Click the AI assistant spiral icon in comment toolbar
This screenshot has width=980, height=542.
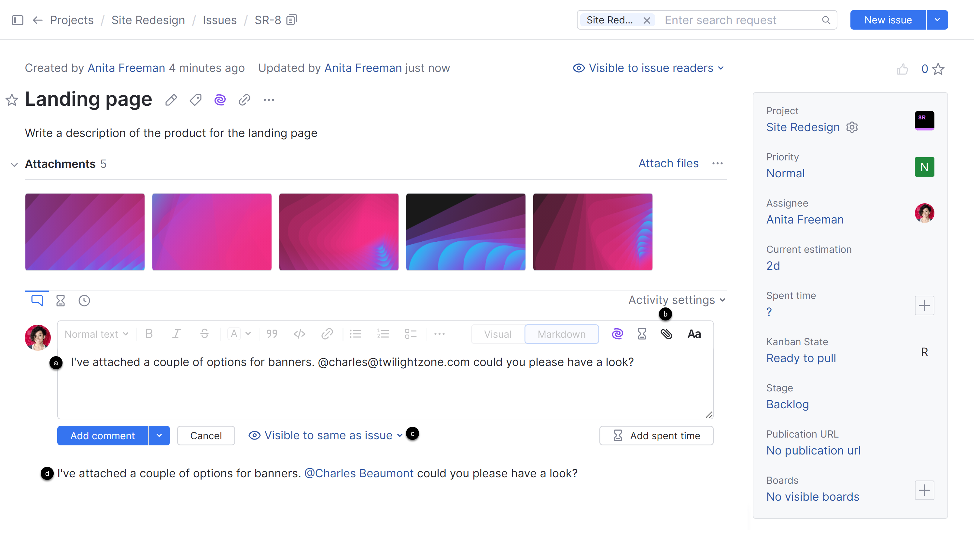tap(617, 334)
